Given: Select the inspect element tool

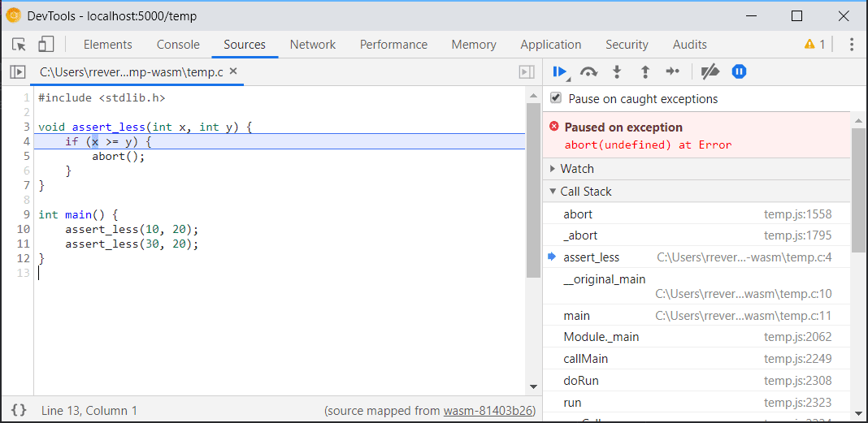Looking at the screenshot, I should 20,45.
